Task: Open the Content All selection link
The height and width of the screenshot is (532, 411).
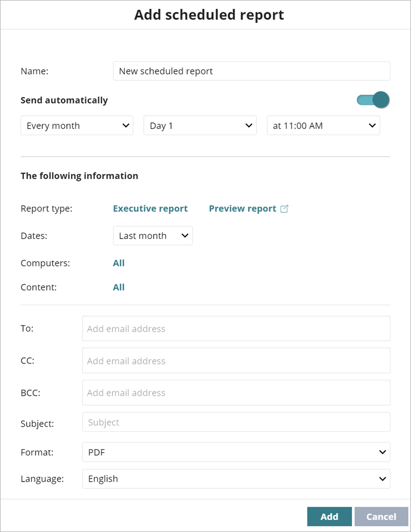Action: [119, 287]
